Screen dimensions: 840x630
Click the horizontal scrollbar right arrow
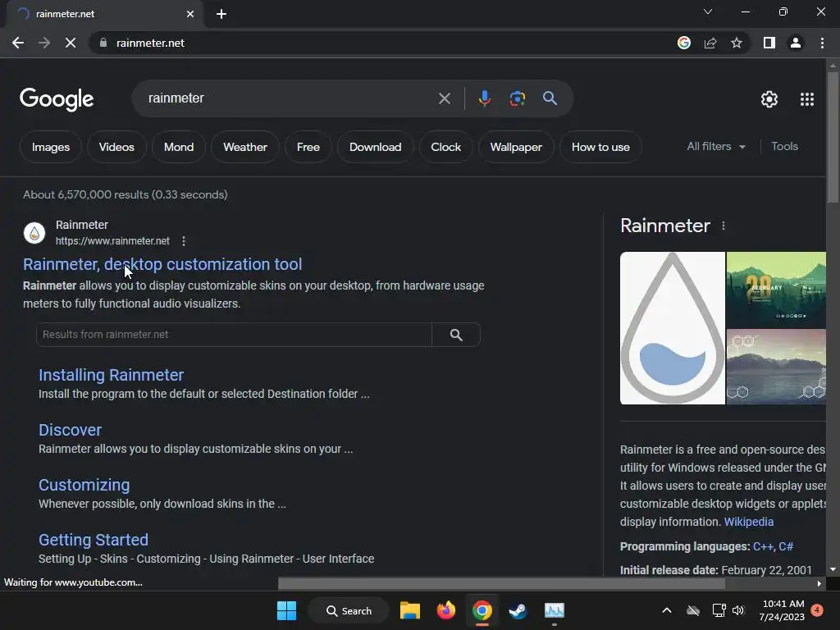click(819, 583)
